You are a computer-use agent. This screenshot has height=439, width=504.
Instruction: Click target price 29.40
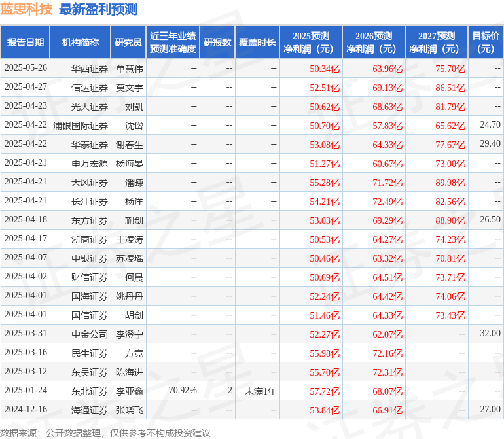point(490,143)
